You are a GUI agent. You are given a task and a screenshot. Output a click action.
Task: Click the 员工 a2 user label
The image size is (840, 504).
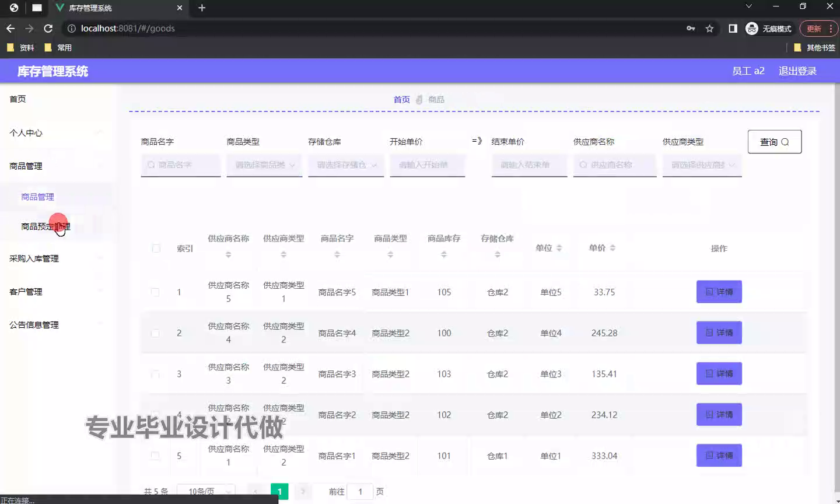(x=748, y=71)
